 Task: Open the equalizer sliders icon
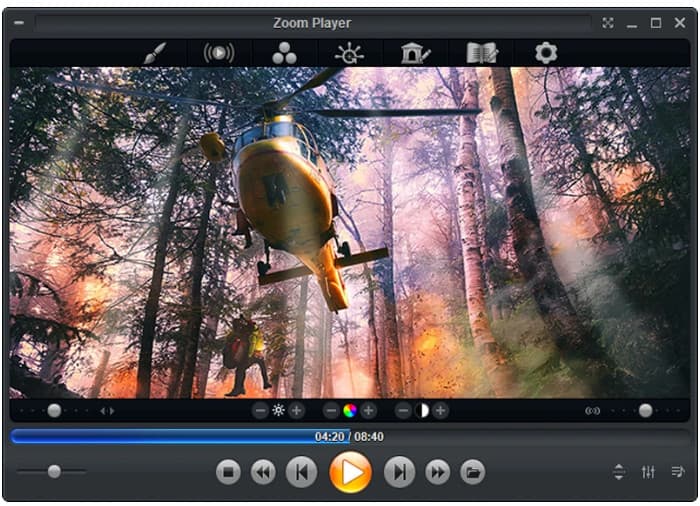pos(648,472)
